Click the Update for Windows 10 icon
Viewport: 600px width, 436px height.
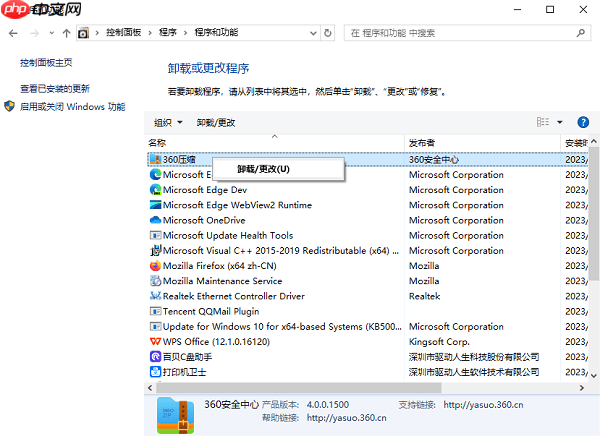coord(155,327)
